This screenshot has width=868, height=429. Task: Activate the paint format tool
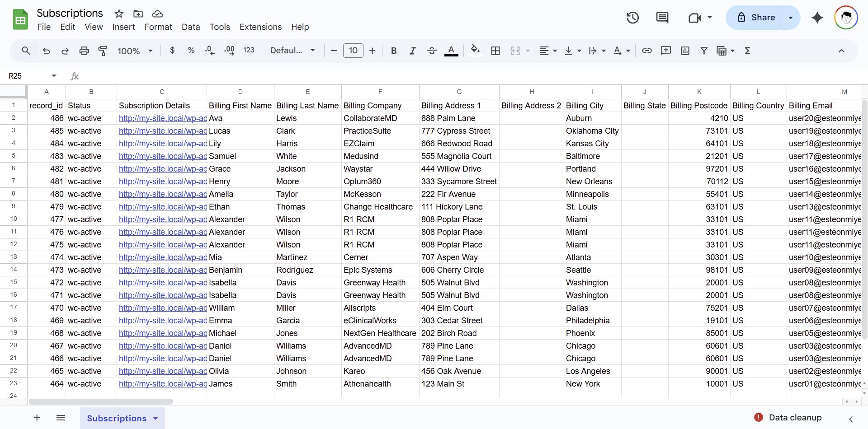click(x=103, y=51)
